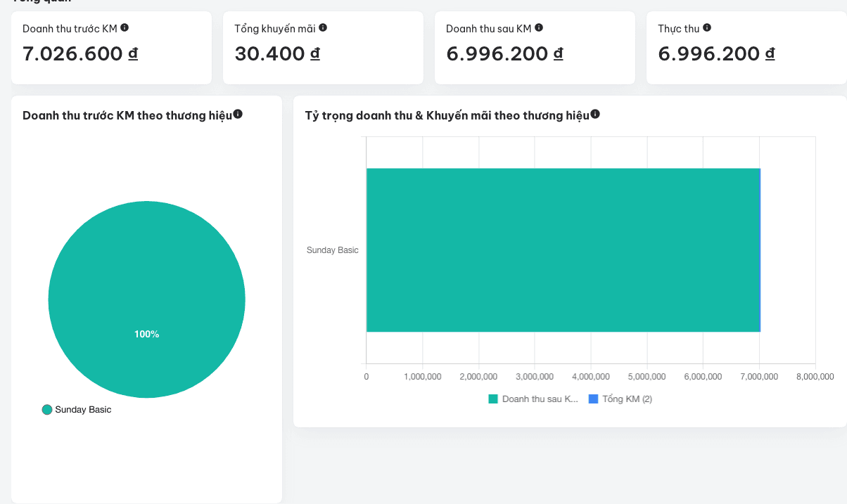
Task: Click teal circle swatch beside Sunday Basic legend
Action: [47, 410]
